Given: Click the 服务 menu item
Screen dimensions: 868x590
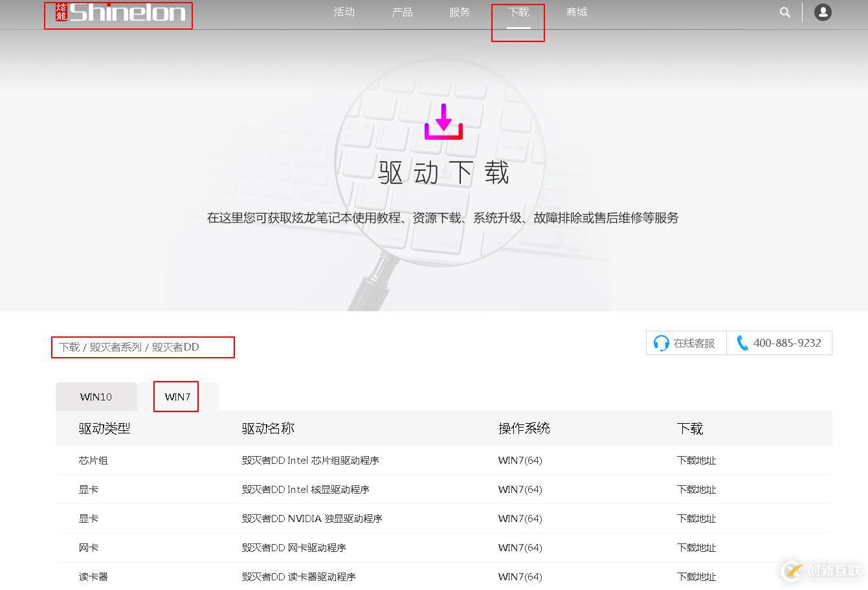Looking at the screenshot, I should [x=460, y=12].
